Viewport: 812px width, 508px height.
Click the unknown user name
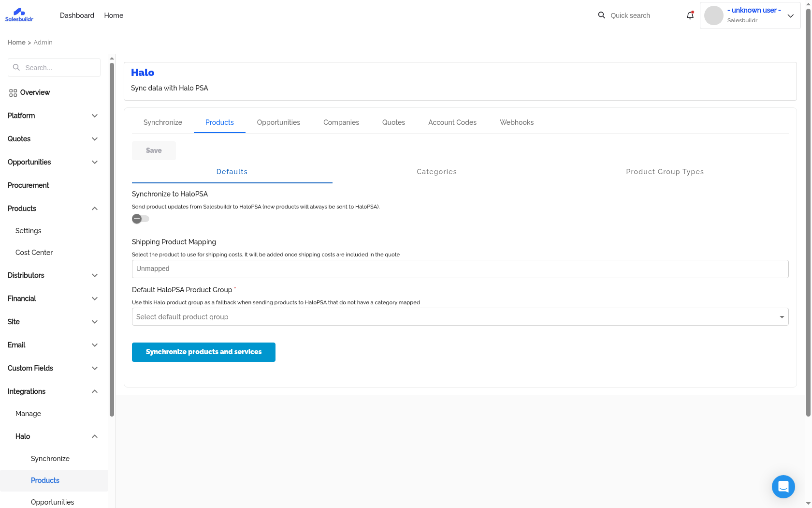[754, 10]
